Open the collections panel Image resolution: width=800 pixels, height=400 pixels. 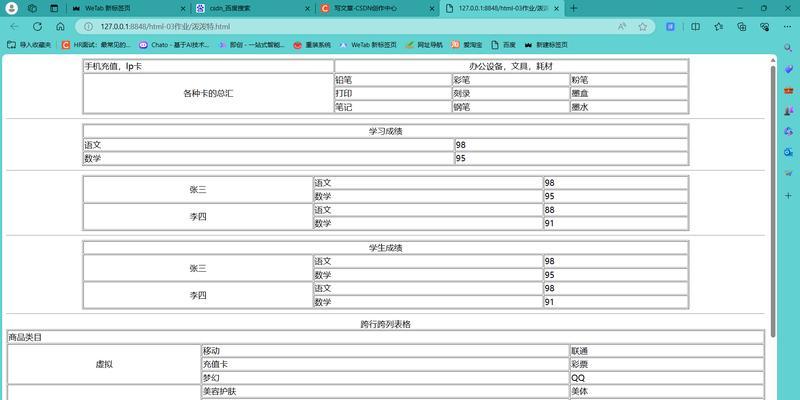[x=742, y=27]
